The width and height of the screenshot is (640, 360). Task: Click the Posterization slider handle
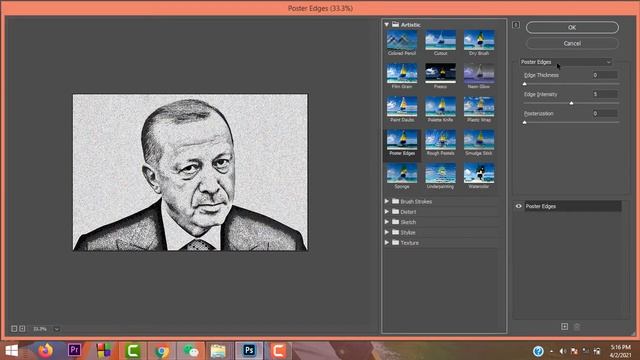coord(524,122)
